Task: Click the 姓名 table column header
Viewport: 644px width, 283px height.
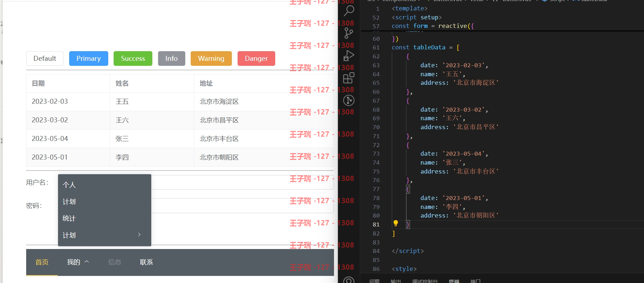Action: point(152,83)
